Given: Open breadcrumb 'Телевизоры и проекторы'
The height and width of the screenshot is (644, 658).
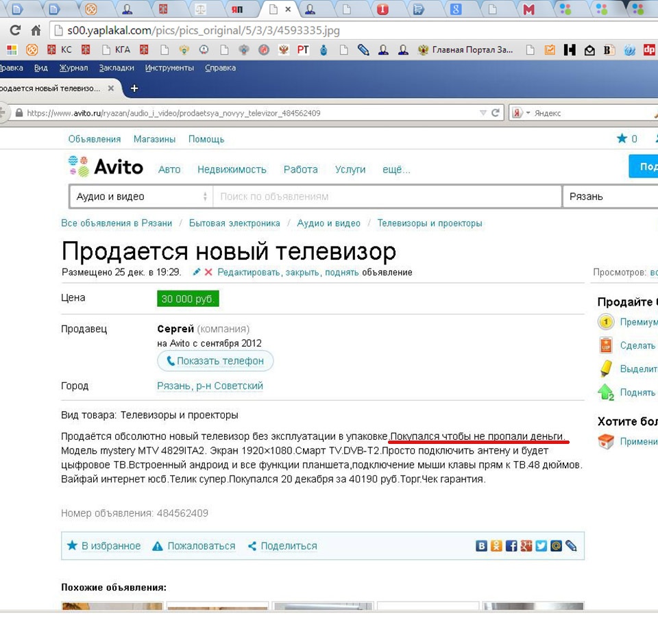Looking at the screenshot, I should tap(429, 223).
